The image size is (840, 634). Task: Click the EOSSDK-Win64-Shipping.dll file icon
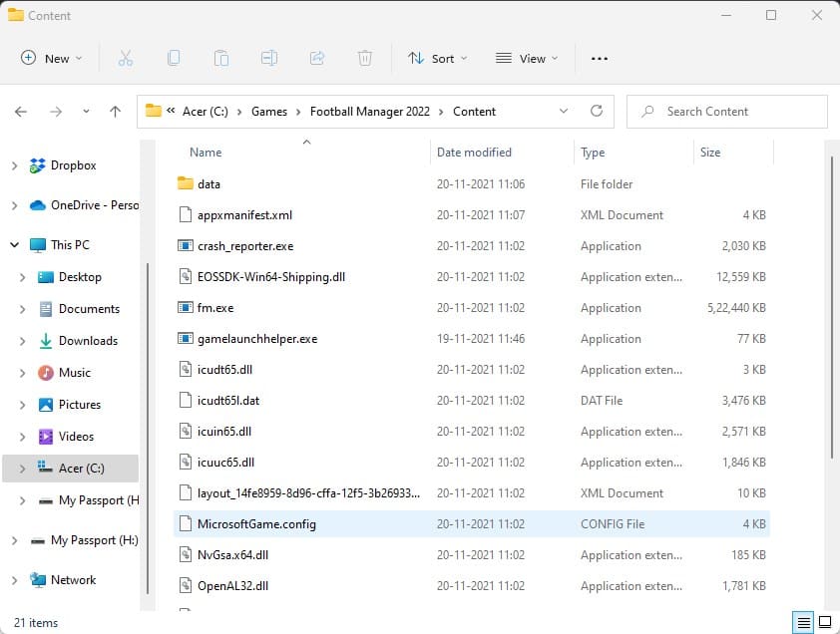186,276
